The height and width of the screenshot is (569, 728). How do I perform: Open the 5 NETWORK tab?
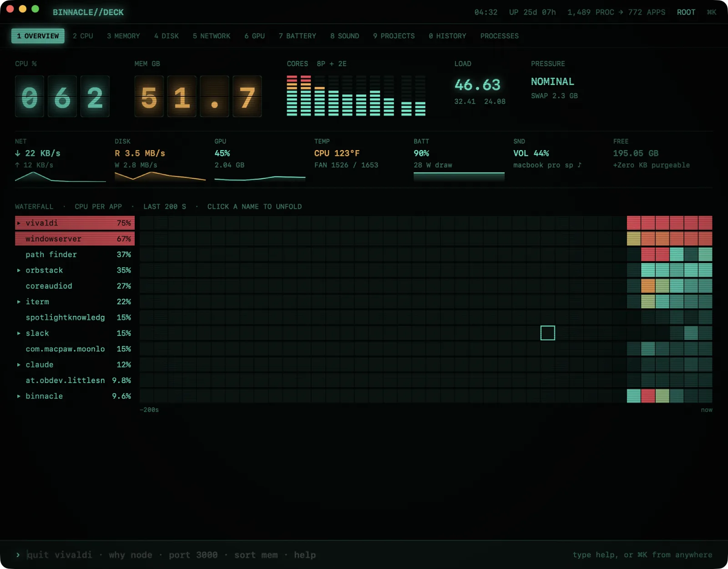212,36
